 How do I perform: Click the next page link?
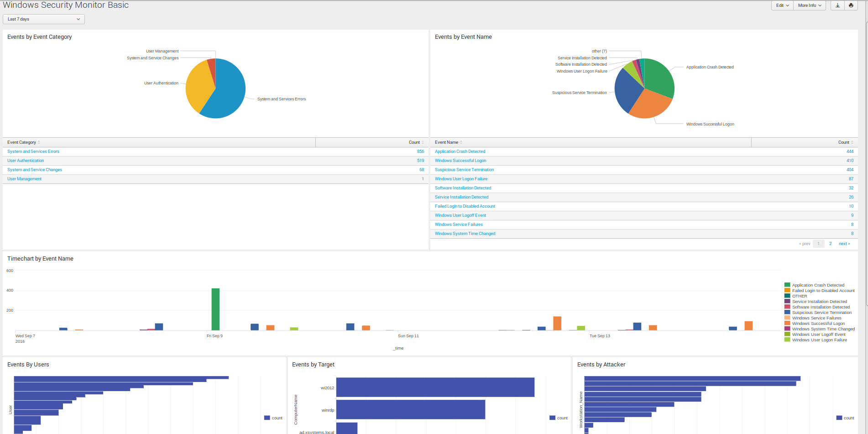pos(844,244)
